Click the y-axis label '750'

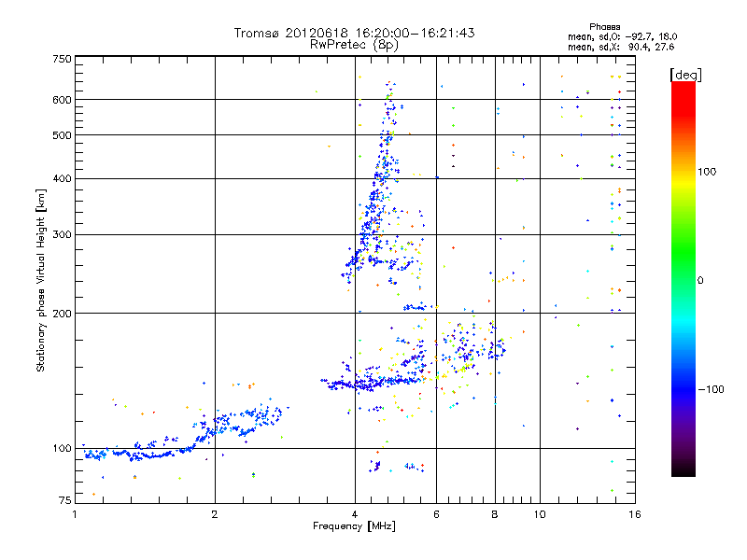[x=62, y=59]
